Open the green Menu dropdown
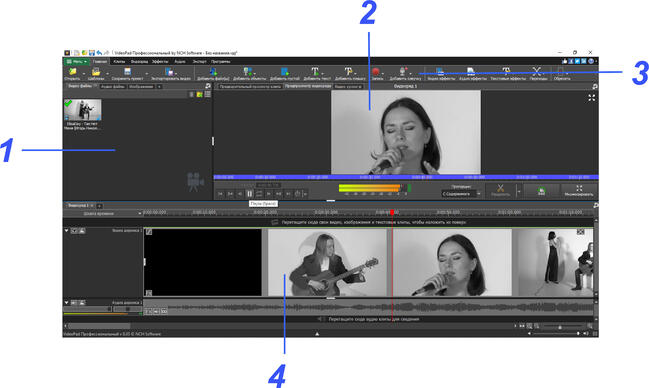 pyautogui.click(x=77, y=61)
